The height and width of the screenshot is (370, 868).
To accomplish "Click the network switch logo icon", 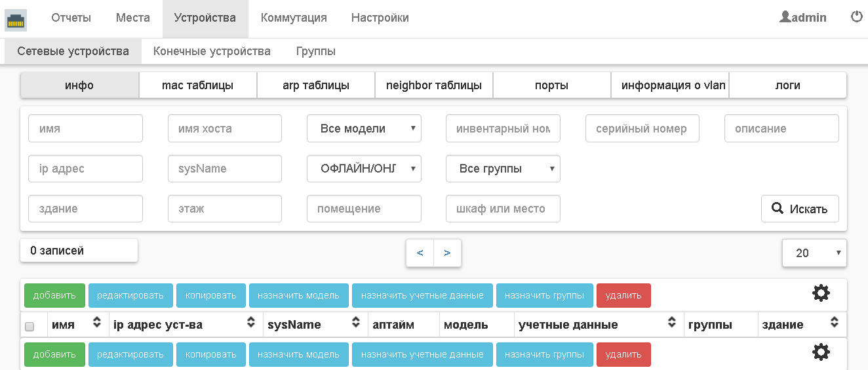I will point(16,20).
